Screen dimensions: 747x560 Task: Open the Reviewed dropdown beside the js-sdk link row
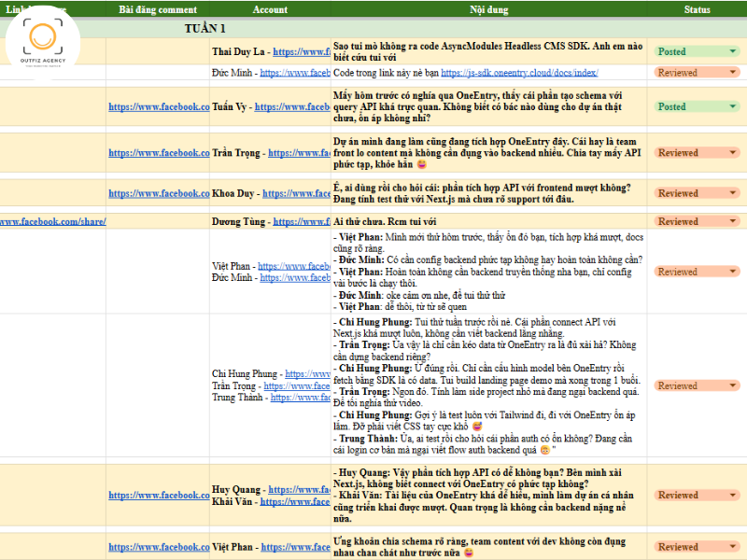click(732, 72)
